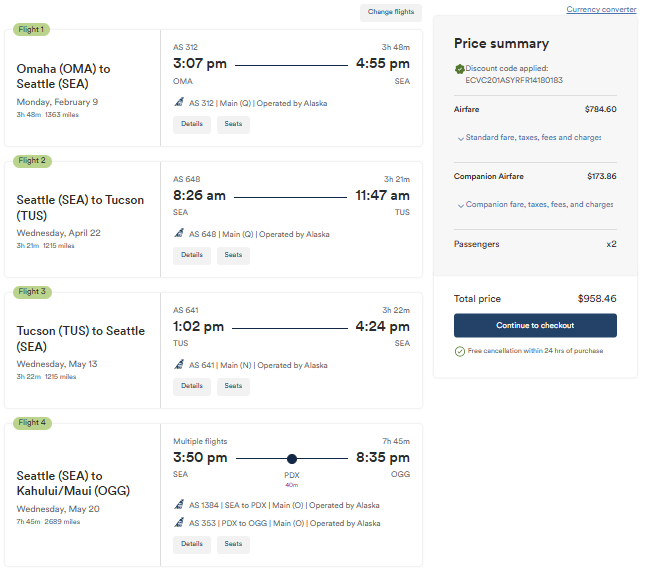
Task: Click the green discount code badge icon
Action: [x=459, y=69]
